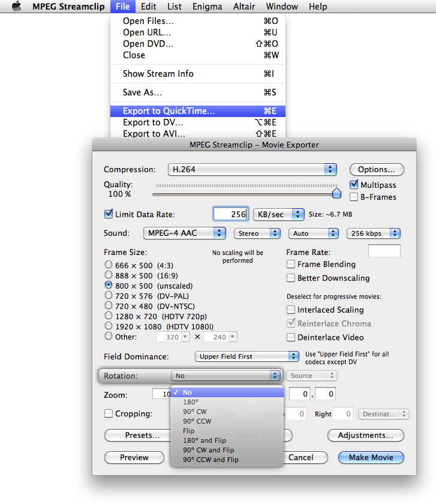Choose 90° CW and Flip option

point(227,451)
